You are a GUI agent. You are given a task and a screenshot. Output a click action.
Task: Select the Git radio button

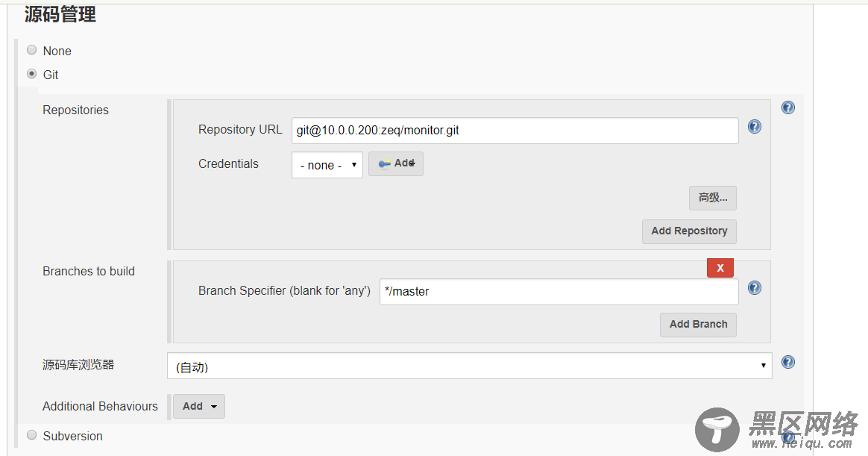point(31,74)
